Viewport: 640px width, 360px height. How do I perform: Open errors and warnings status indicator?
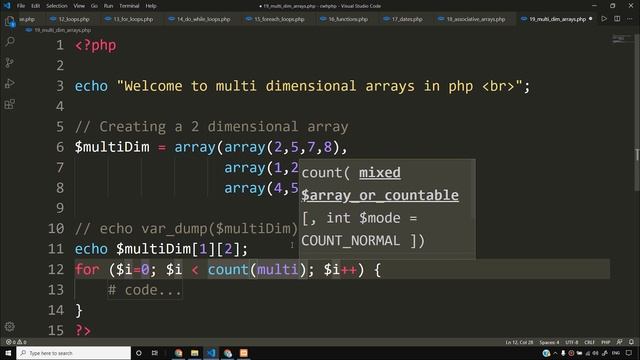16,342
